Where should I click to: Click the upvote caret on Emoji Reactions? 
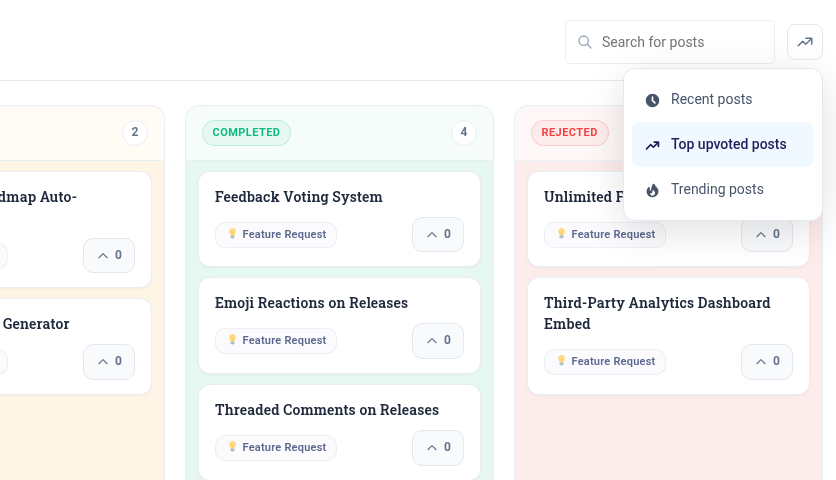click(x=432, y=341)
